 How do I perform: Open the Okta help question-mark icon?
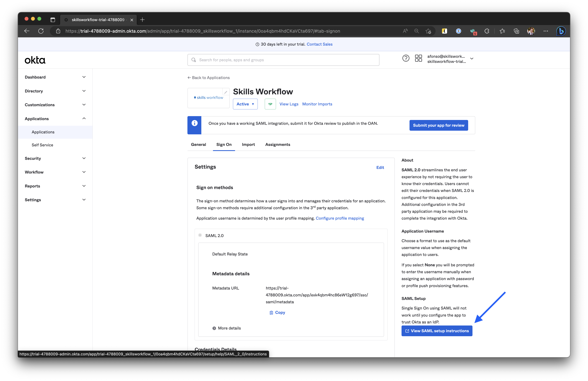[406, 58]
